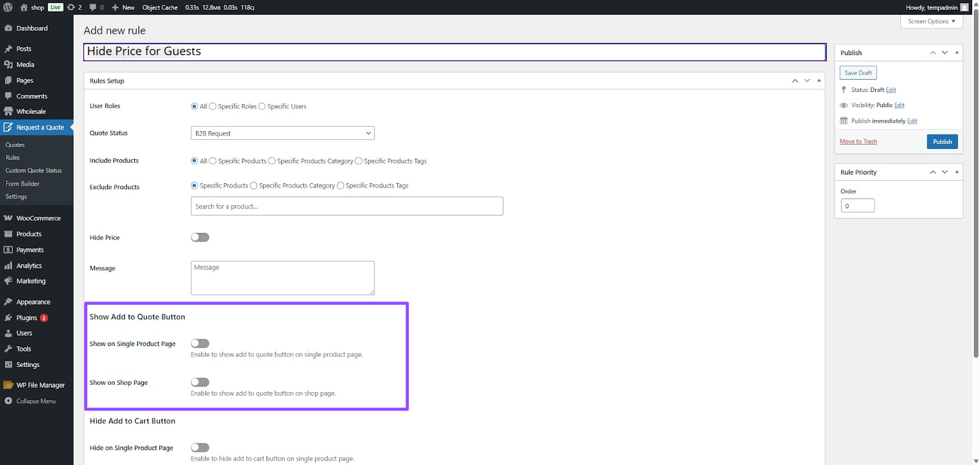Move the Publish panel down
Screen dimensions: 980x465
(x=945, y=53)
